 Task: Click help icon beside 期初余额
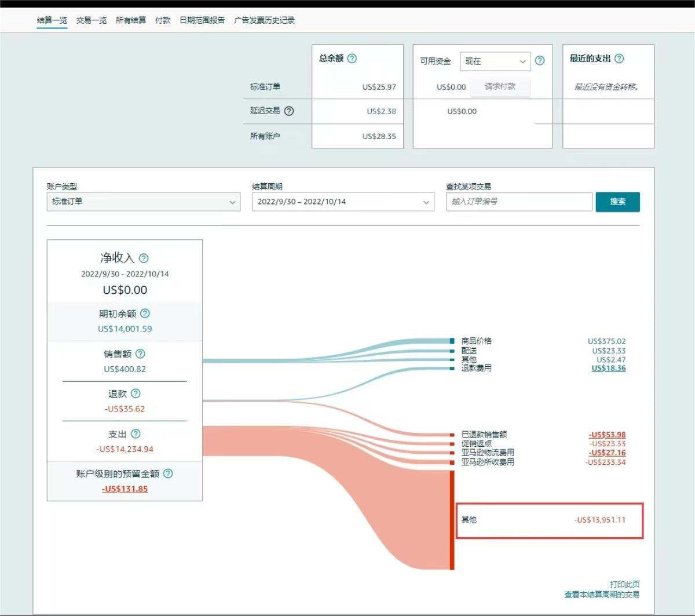pyautogui.click(x=145, y=314)
